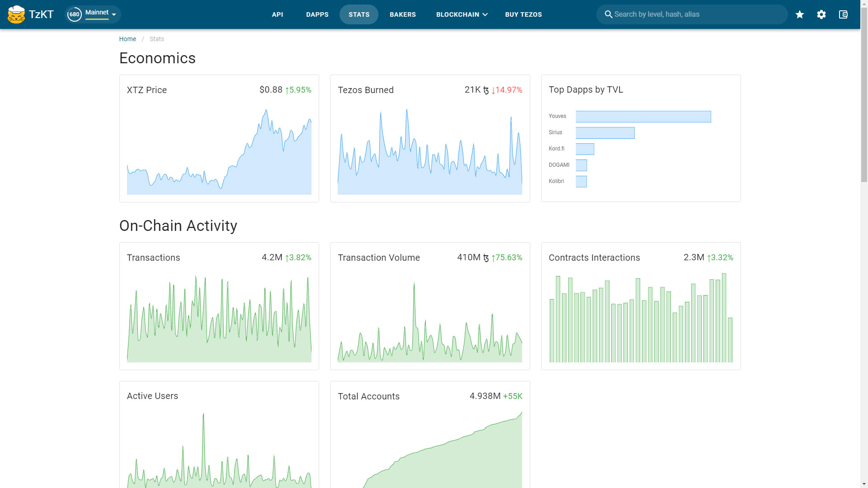Go to the Dapps page
Screen dimensions: 868x488
(x=317, y=14)
